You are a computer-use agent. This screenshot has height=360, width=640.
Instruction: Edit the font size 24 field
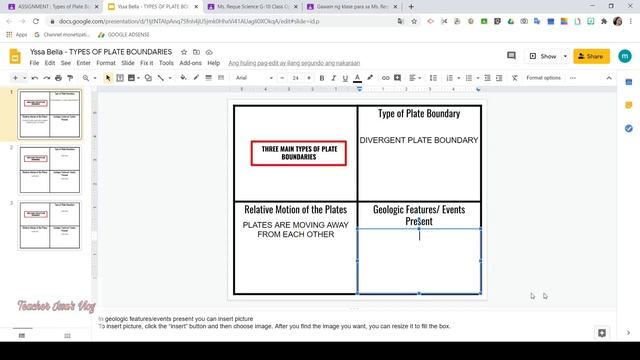coord(296,78)
